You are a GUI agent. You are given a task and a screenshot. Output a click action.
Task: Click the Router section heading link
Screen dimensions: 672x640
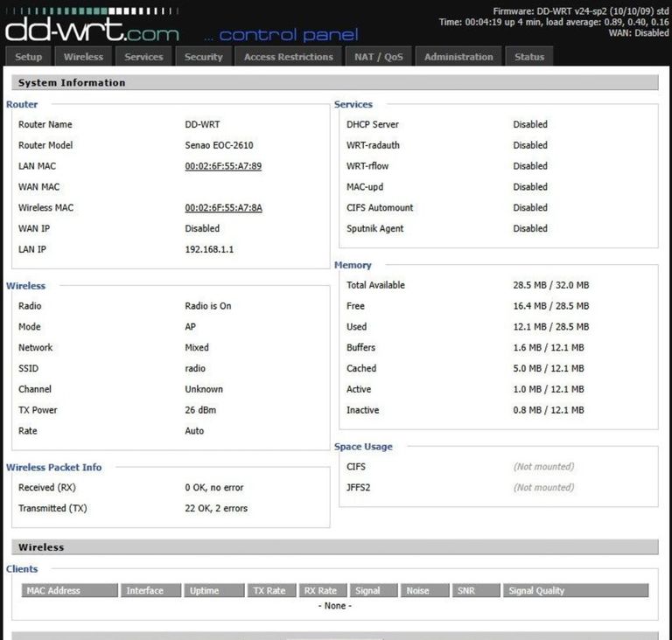pos(22,104)
